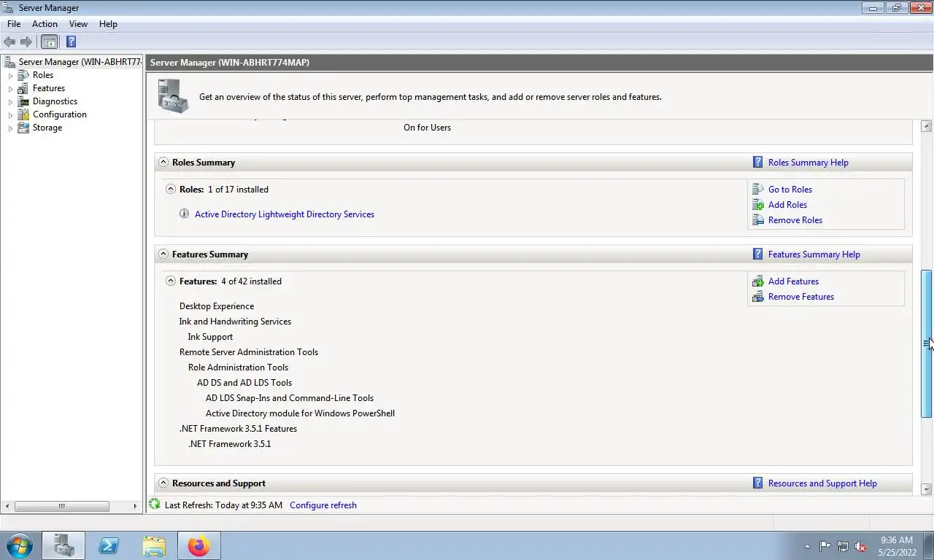Open the View menu
Screen dimensions: 934x560
point(78,24)
